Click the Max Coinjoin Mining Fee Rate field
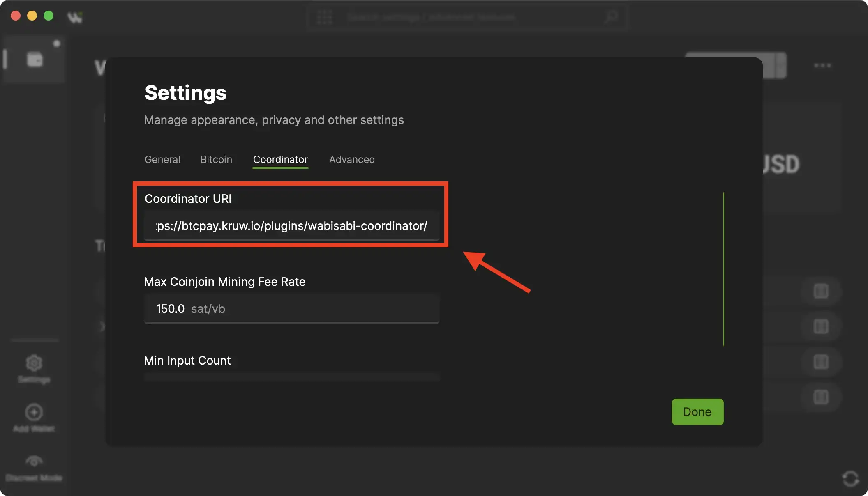This screenshot has height=496, width=868. (291, 309)
